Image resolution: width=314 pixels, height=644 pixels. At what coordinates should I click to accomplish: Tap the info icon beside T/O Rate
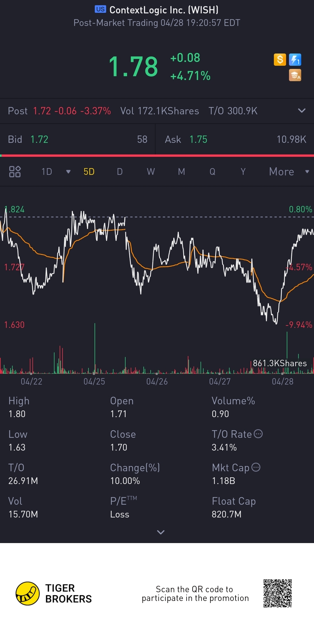[x=258, y=434]
